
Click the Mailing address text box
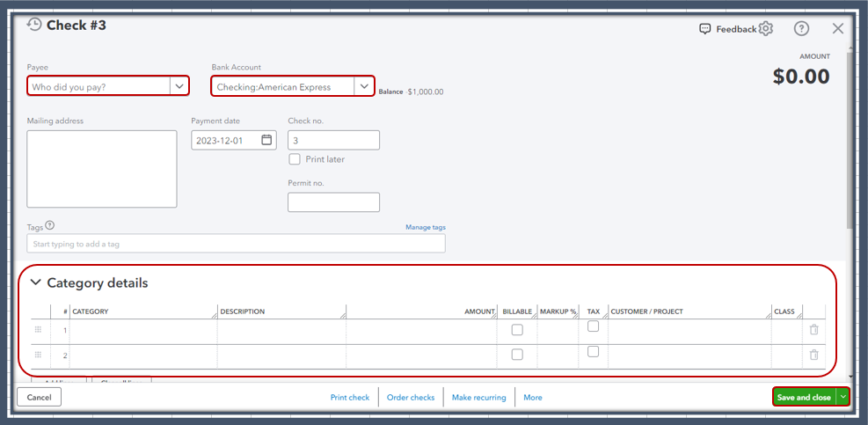pyautogui.click(x=102, y=169)
